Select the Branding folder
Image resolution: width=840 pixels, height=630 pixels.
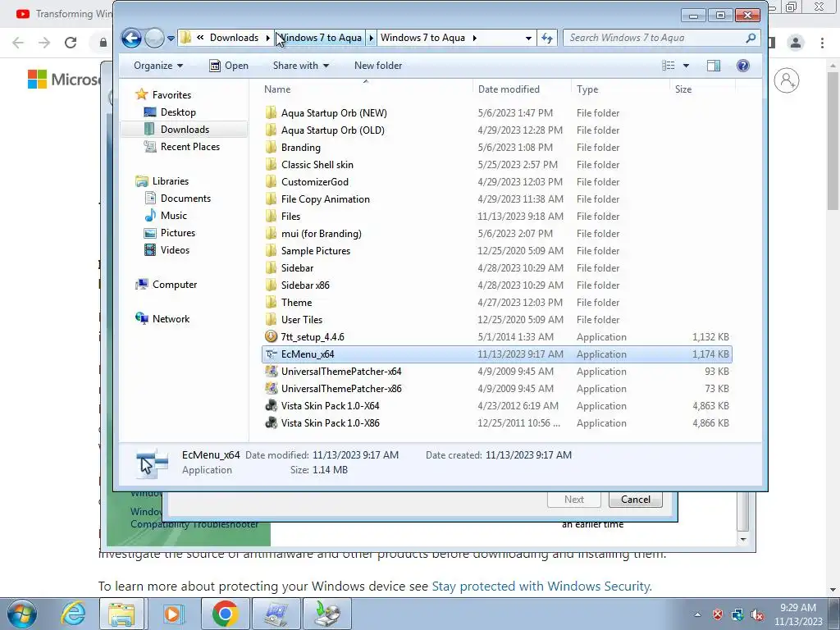pos(300,148)
